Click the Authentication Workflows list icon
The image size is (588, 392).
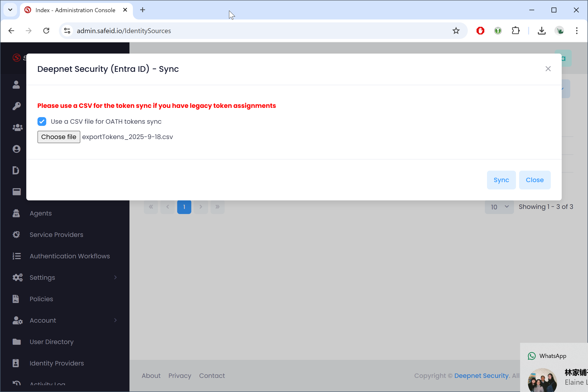coord(17,256)
